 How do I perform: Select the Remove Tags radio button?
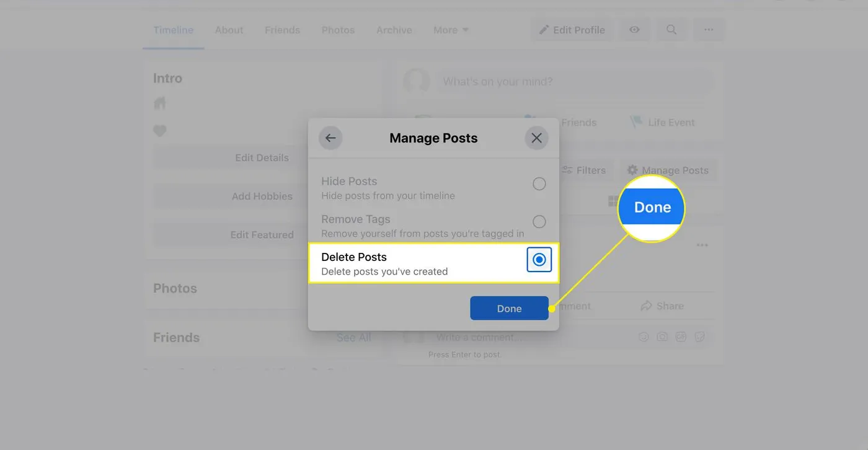pyautogui.click(x=539, y=222)
